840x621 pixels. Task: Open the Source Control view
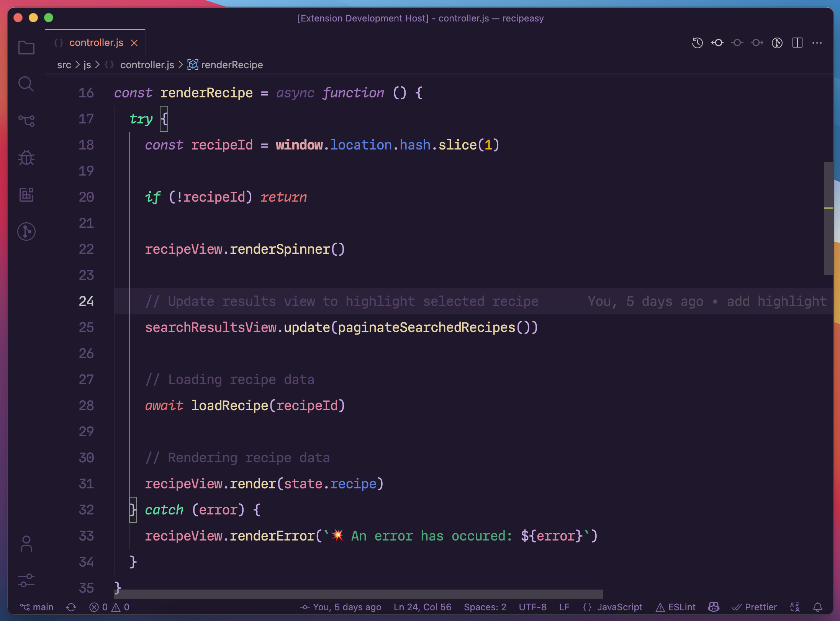(x=26, y=121)
